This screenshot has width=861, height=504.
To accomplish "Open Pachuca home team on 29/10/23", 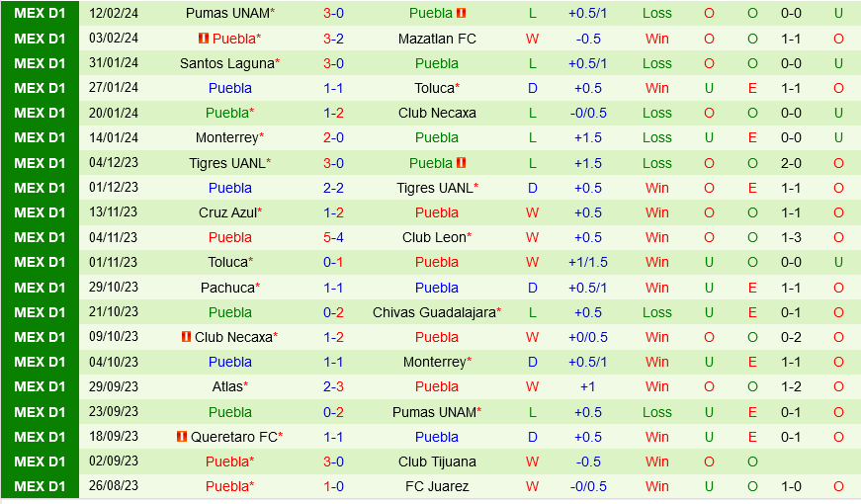I will 230,288.
